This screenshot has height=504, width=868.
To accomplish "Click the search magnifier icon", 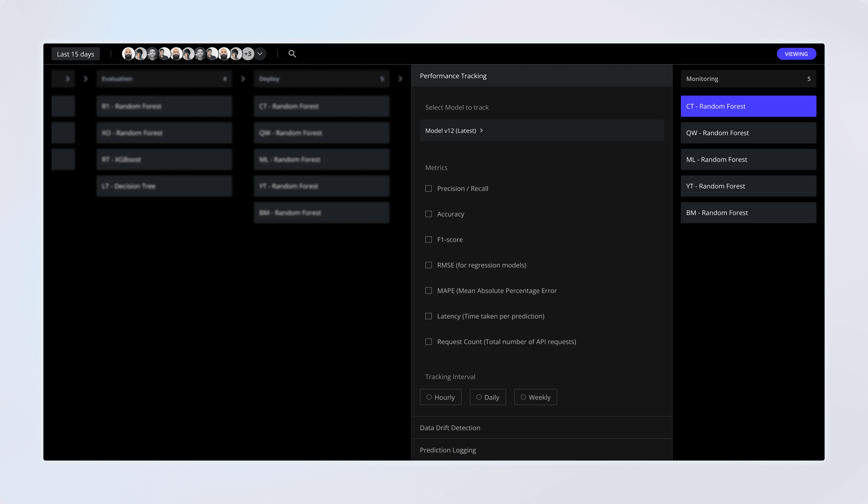I will tap(292, 54).
